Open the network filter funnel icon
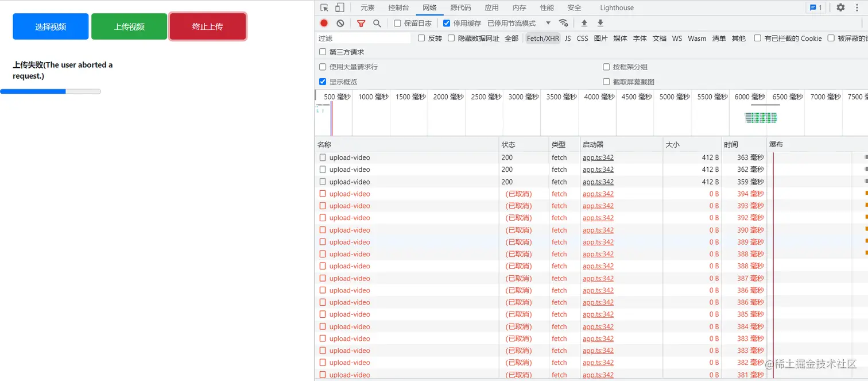This screenshot has height=381, width=868. point(361,23)
